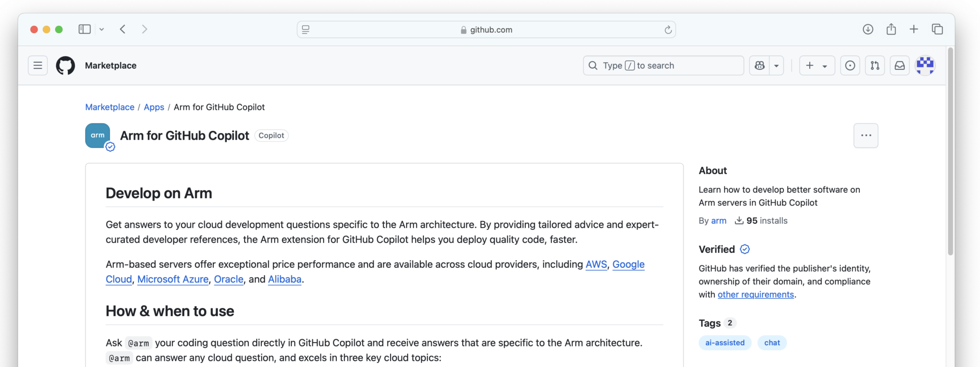This screenshot has width=980, height=367.
Task: Open the Microsoft Azure link
Action: 173,279
